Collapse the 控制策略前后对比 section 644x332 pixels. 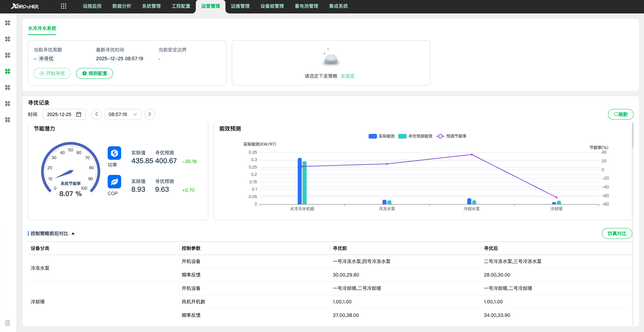[73, 233]
